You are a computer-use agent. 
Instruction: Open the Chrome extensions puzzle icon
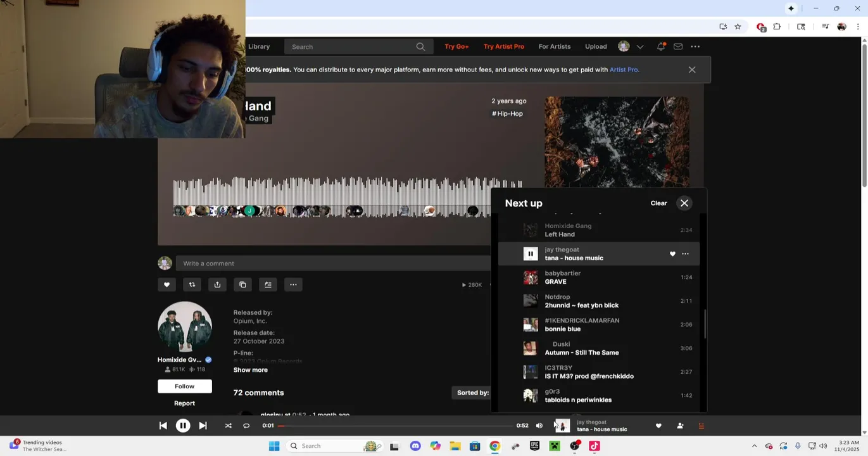click(x=777, y=27)
